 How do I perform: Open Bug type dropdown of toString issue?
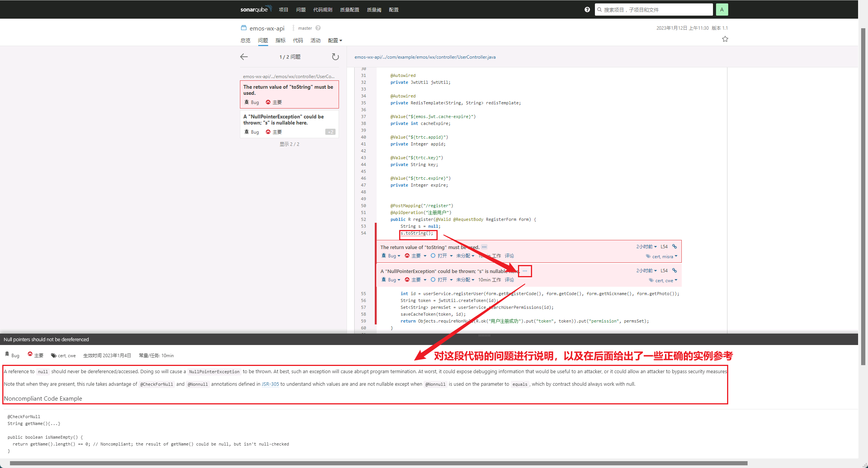(391, 256)
